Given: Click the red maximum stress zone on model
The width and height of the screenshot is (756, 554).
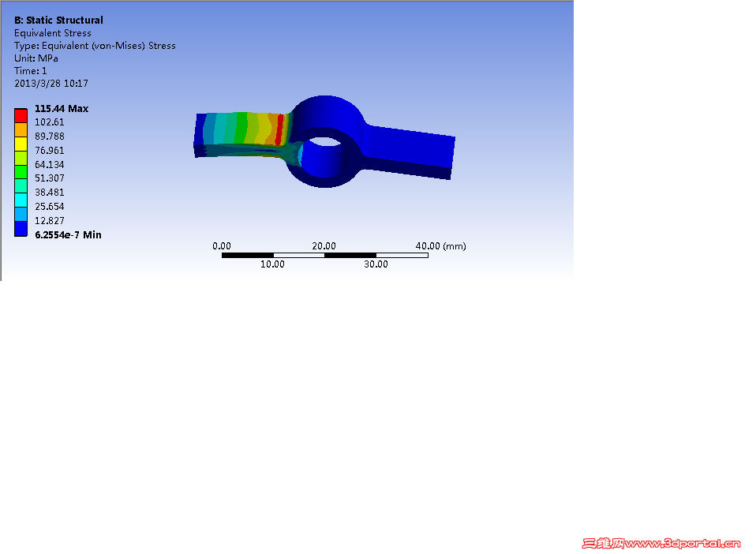Looking at the screenshot, I should tap(279, 129).
